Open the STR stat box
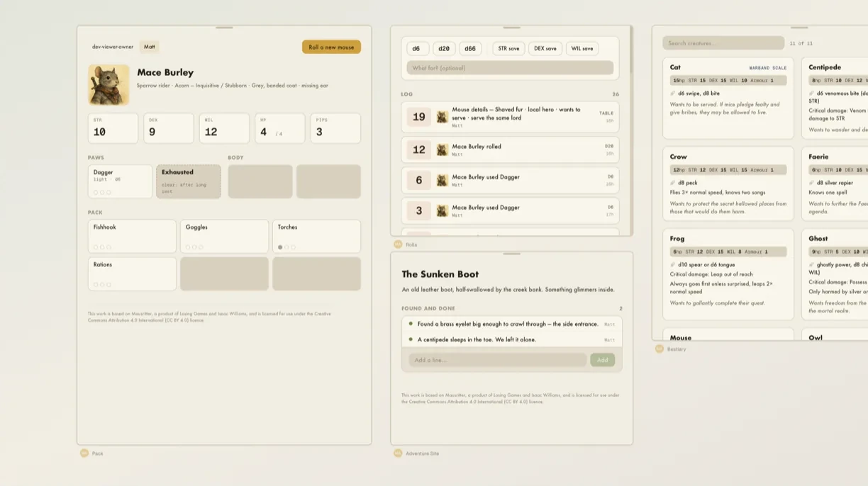The height and width of the screenshot is (486, 868). point(113,128)
